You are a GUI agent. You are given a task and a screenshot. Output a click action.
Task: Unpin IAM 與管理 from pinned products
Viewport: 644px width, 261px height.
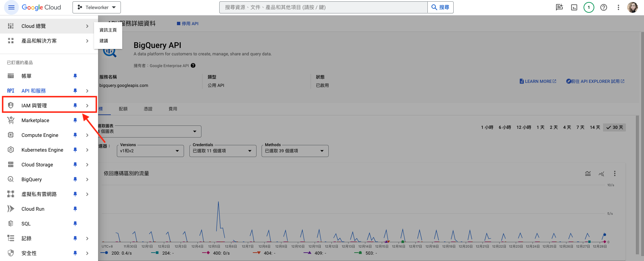(x=75, y=106)
